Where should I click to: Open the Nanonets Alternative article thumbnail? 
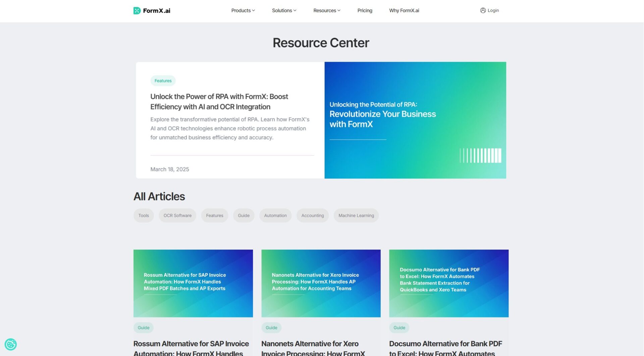(321, 283)
